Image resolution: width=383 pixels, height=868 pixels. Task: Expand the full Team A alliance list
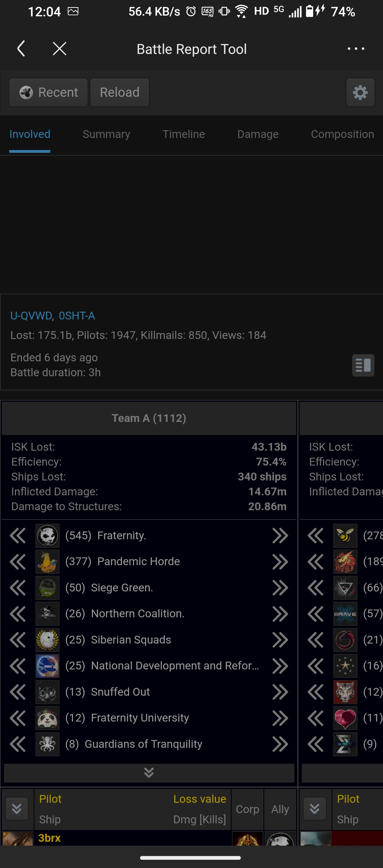pyautogui.click(x=149, y=773)
